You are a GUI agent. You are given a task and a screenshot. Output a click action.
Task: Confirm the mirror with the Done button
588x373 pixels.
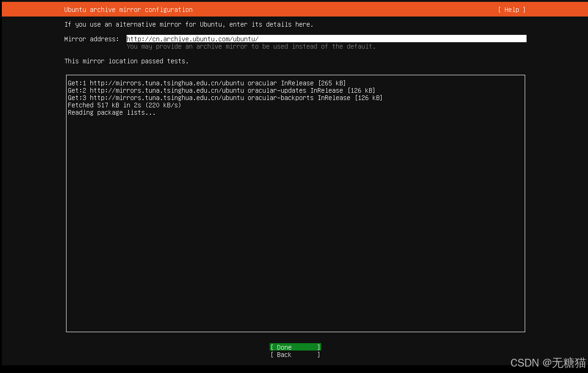pos(295,347)
